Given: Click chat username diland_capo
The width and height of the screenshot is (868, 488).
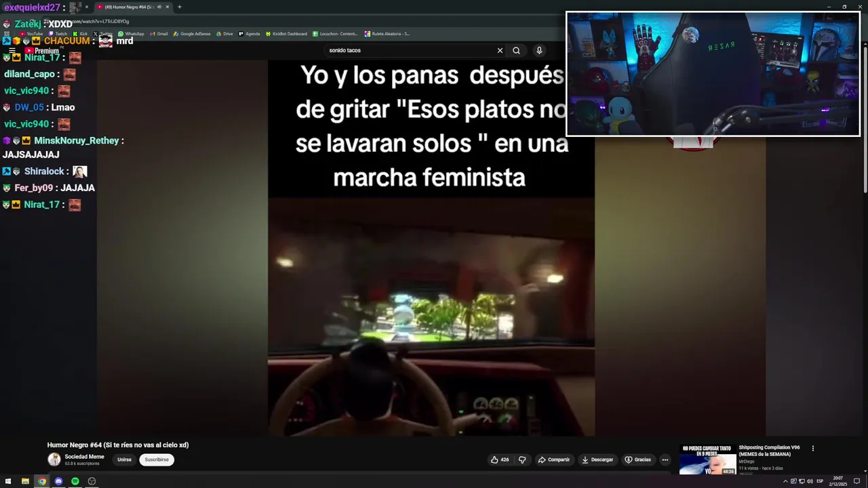Looking at the screenshot, I should [x=29, y=74].
